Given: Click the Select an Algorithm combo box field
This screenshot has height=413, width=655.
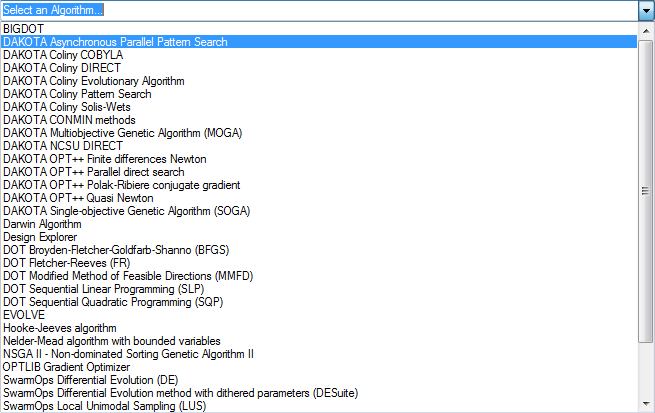Looking at the screenshot, I should (318, 10).
